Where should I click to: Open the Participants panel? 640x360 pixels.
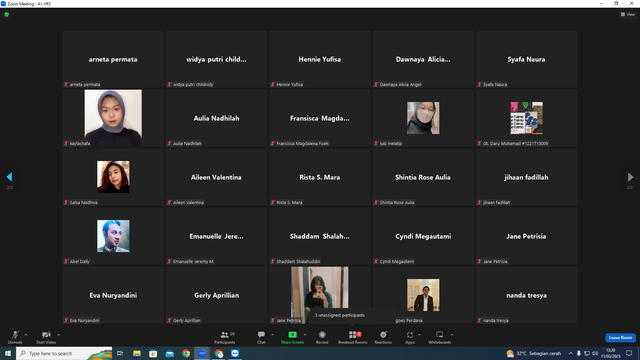click(x=224, y=337)
